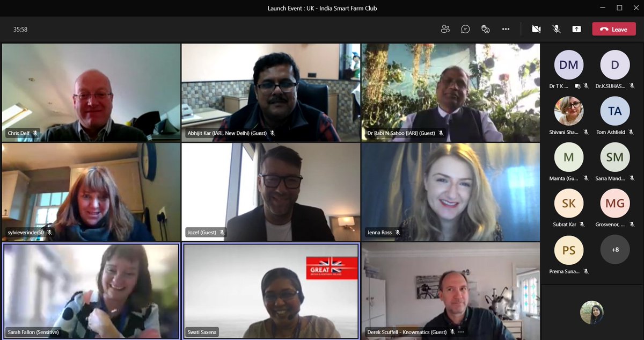Open the More actions ellipsis menu

(506, 29)
